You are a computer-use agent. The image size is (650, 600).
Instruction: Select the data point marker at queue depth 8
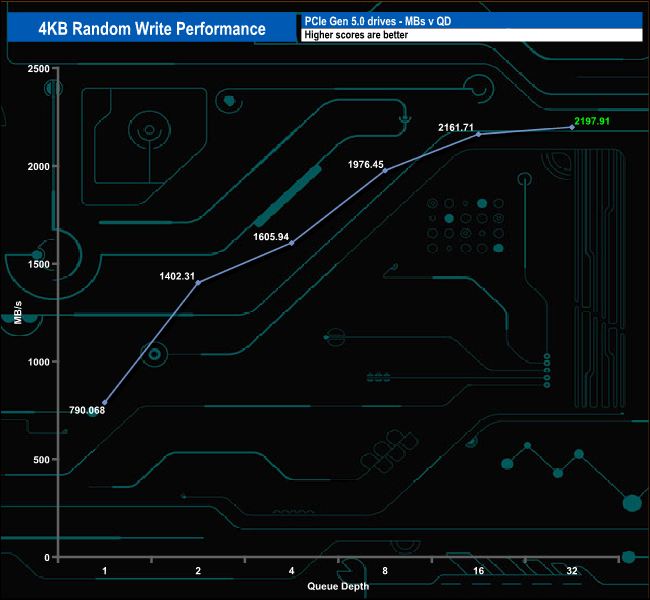(385, 171)
